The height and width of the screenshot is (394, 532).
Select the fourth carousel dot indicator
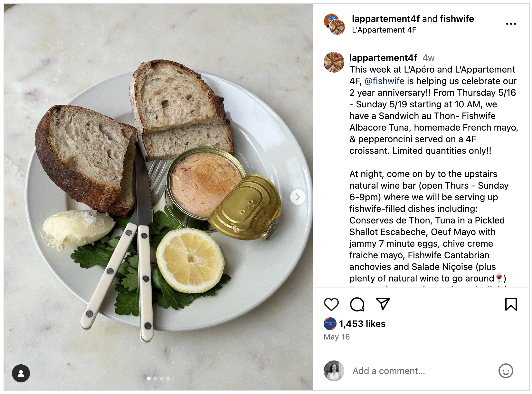pos(168,379)
